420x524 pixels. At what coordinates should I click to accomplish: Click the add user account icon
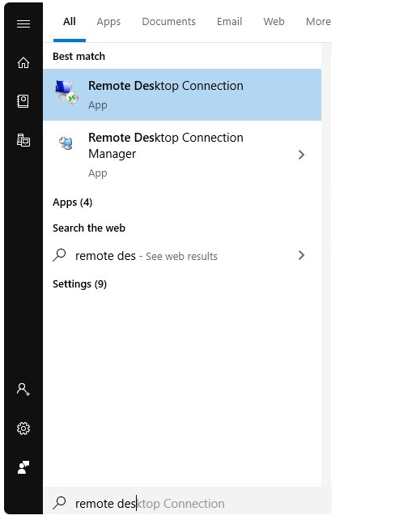23,390
